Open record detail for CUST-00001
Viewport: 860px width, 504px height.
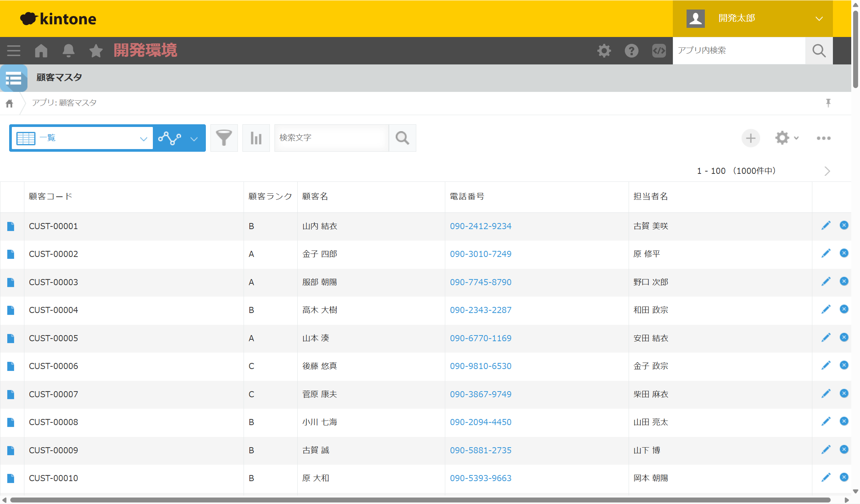click(11, 226)
